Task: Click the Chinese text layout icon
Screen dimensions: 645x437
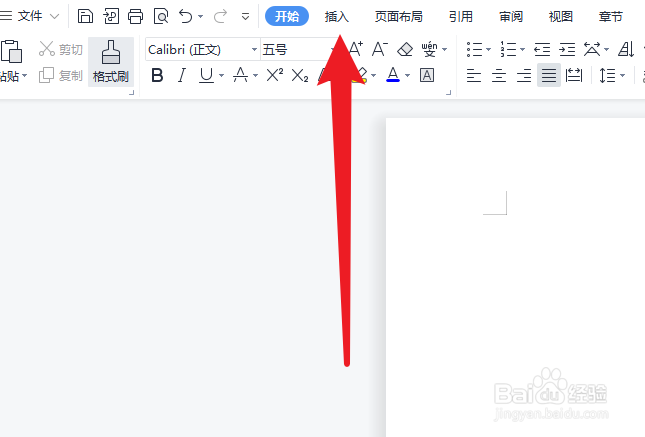Action: point(592,50)
